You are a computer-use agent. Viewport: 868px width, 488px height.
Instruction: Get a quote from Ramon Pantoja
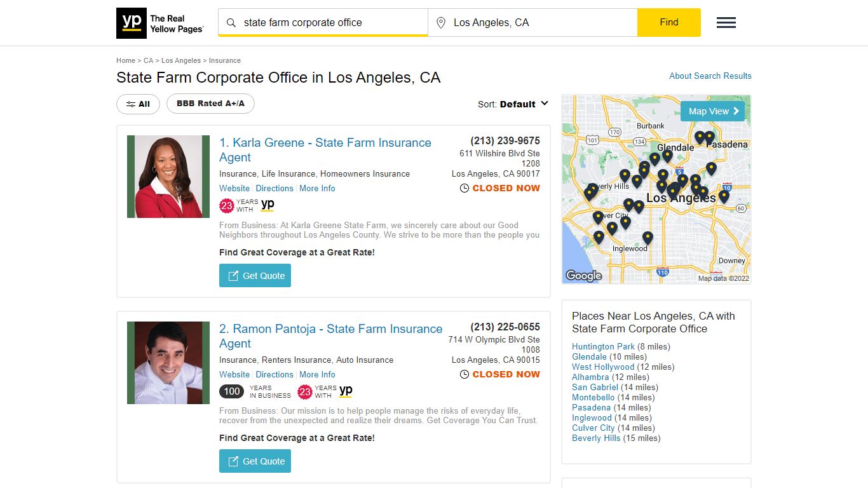[x=255, y=461]
